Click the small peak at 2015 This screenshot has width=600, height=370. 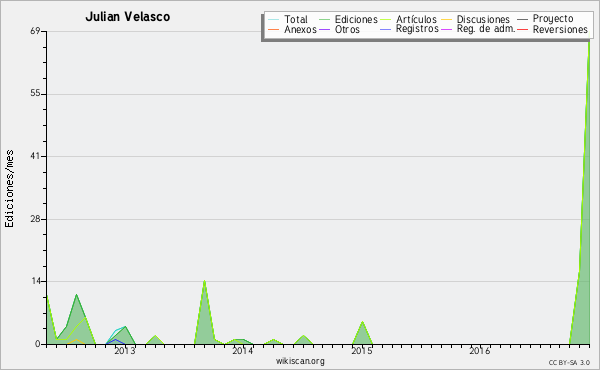click(x=362, y=322)
